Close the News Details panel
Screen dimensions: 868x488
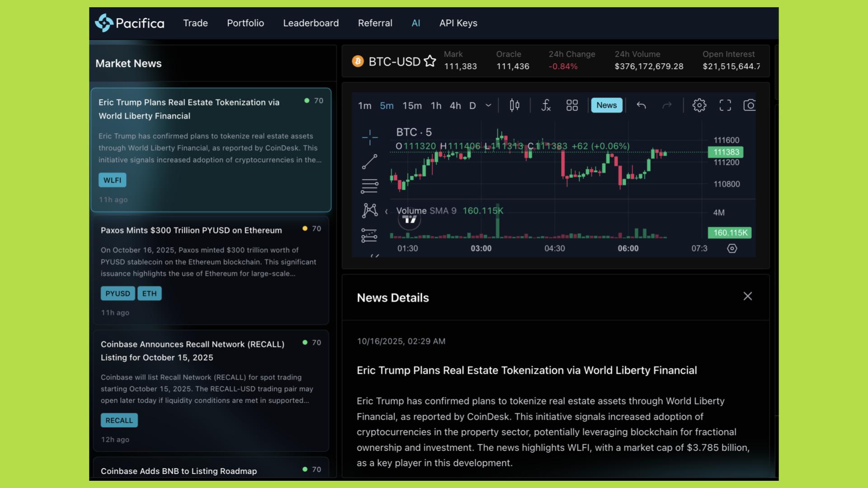pos(747,296)
